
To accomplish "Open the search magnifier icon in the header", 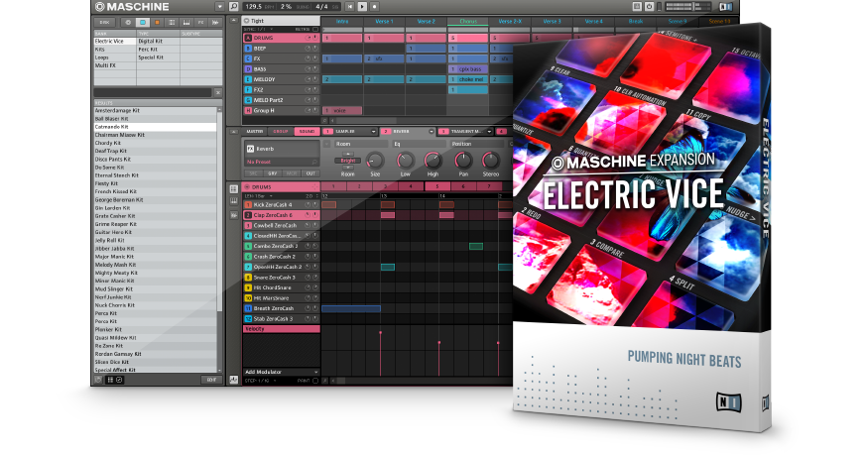I will 233,7.
